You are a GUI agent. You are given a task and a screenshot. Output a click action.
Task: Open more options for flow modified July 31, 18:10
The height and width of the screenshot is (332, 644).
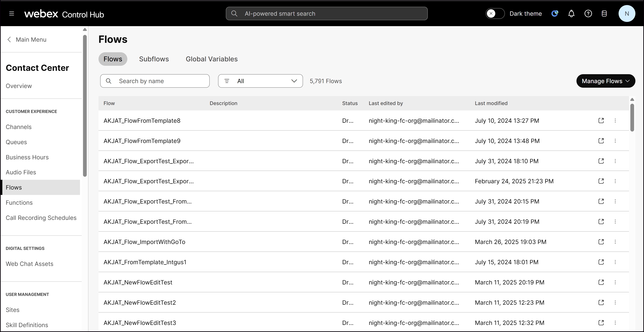[615, 161]
